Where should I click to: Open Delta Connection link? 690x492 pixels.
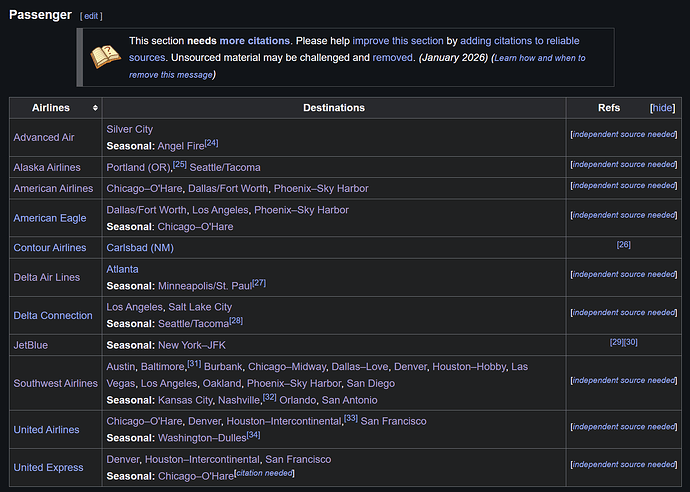pos(53,315)
